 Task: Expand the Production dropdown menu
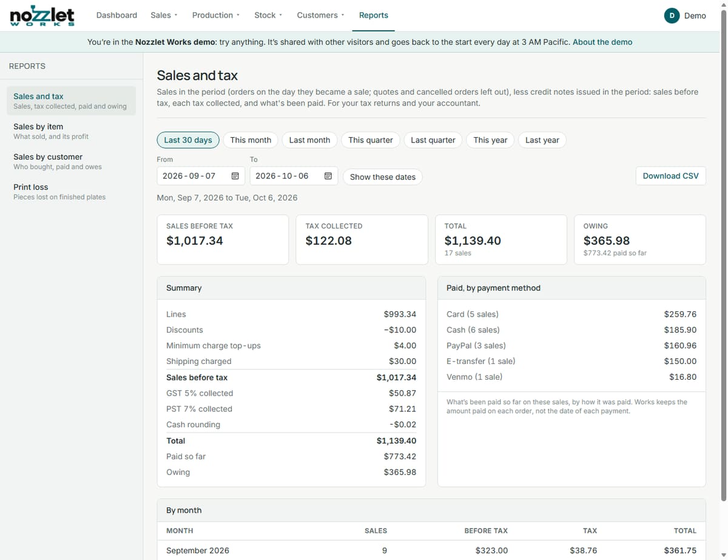click(216, 15)
